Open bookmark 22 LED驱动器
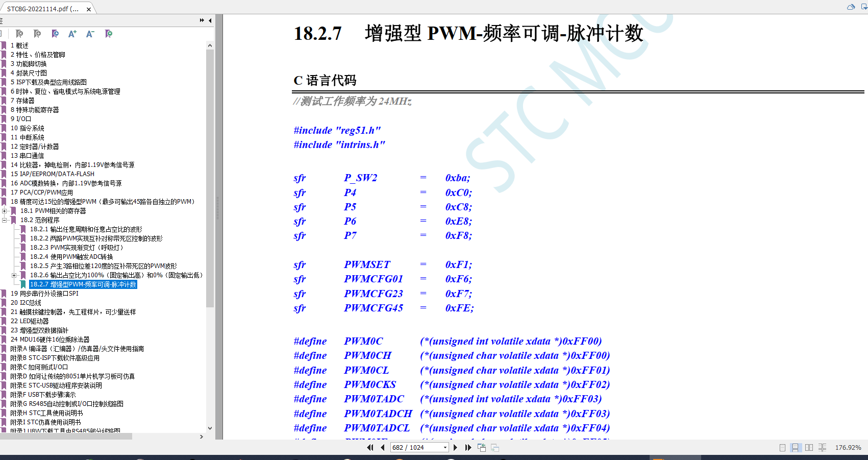The width and height of the screenshot is (868, 460). tap(30, 321)
